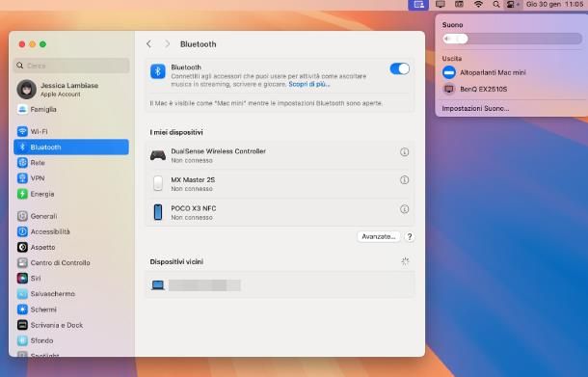Image resolution: width=588 pixels, height=377 pixels.
Task: Go back with the left chevron
Action: [x=148, y=44]
